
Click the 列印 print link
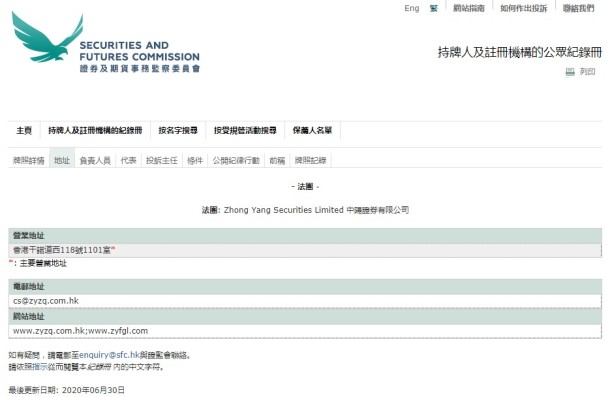[587, 72]
